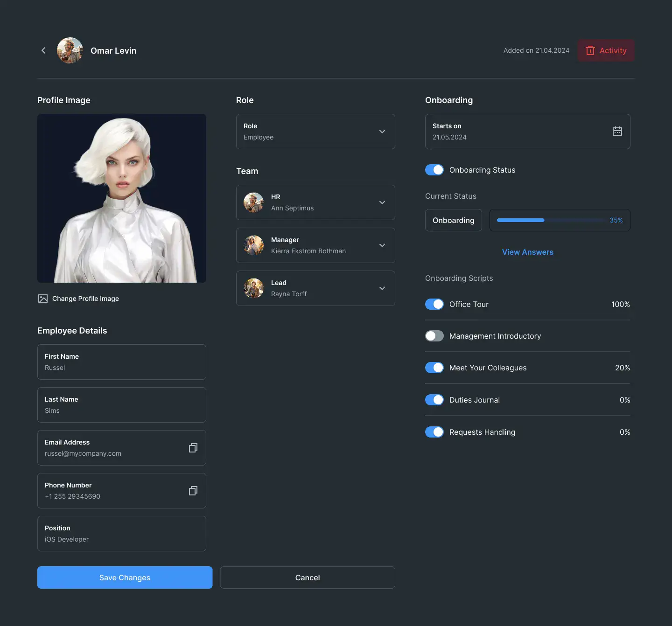672x626 pixels.
Task: Open the Lead Rayna Torff dropdown
Action: click(x=315, y=288)
